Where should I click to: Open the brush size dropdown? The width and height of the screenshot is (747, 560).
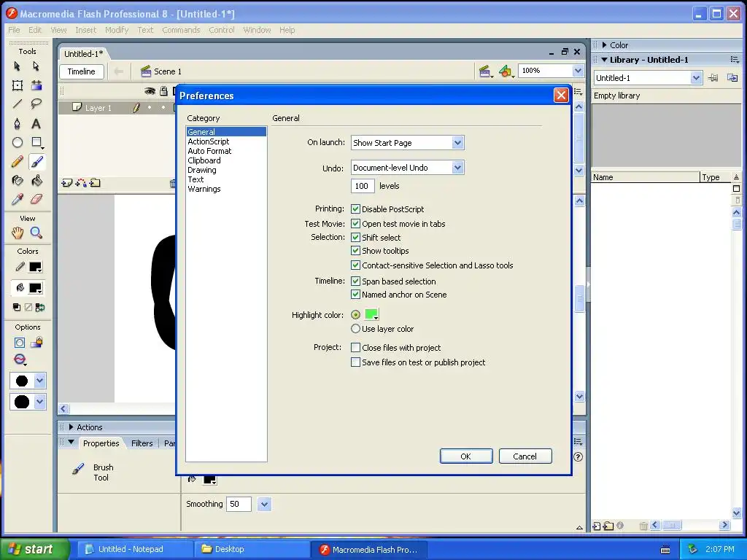tap(40, 381)
